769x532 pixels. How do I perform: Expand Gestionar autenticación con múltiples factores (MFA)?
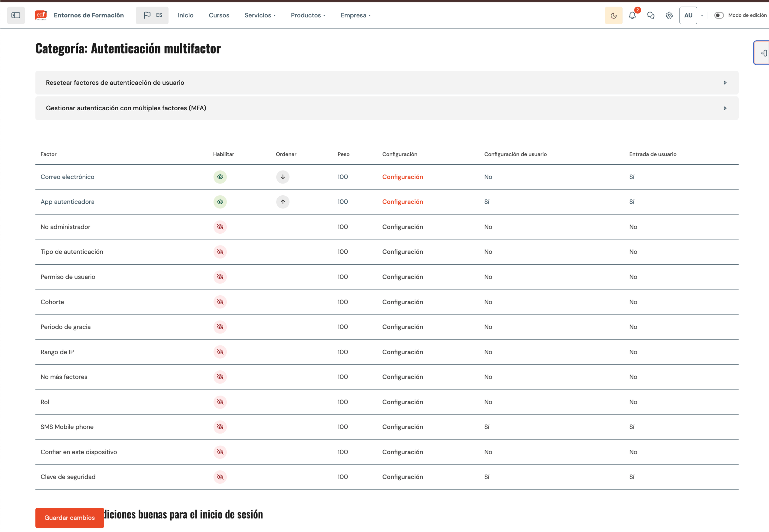pos(387,108)
